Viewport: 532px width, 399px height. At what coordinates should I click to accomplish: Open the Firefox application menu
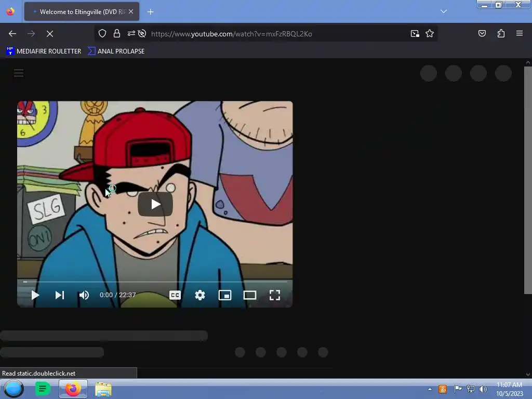click(520, 33)
